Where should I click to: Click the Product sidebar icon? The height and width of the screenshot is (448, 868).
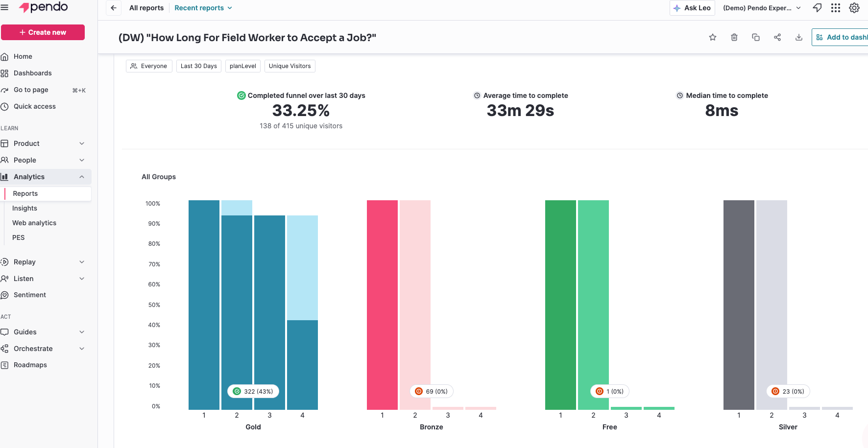[5, 143]
